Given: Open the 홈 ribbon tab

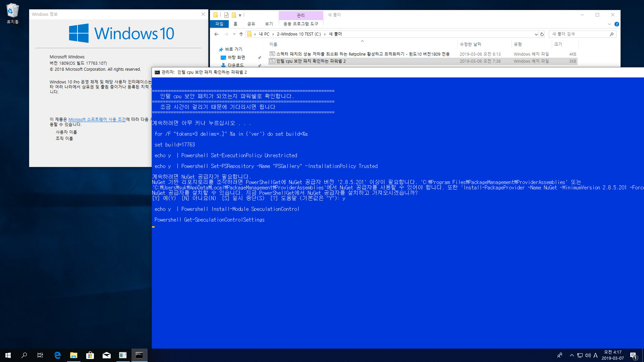Looking at the screenshot, I should click(x=235, y=24).
